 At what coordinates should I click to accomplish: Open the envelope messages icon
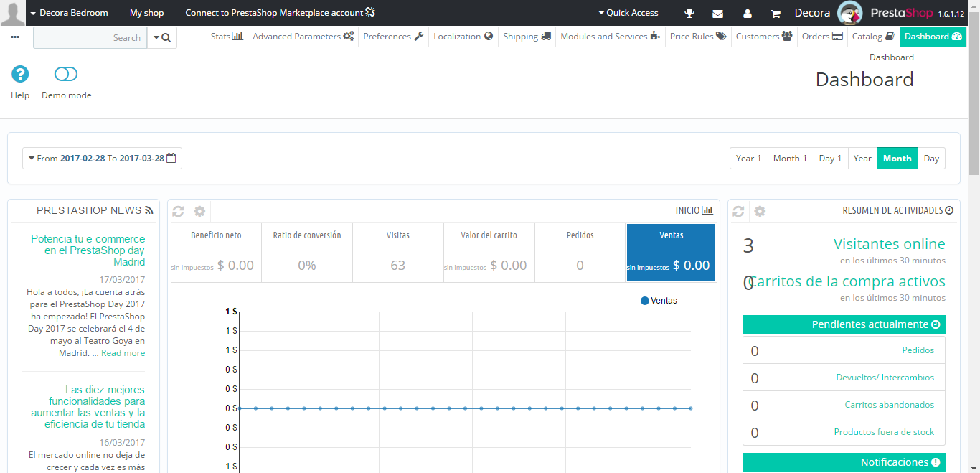(717, 13)
